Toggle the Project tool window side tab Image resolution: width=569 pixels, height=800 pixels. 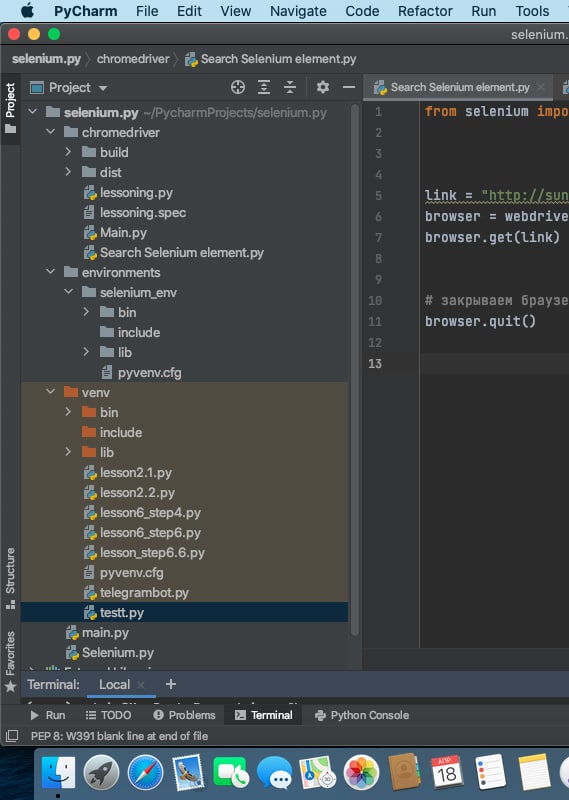[10, 108]
